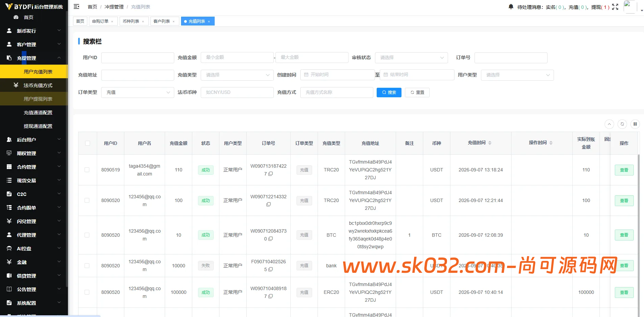Expand the 客户管理 sidebar menu
Viewport: 644px width, 317px height.
coord(34,45)
